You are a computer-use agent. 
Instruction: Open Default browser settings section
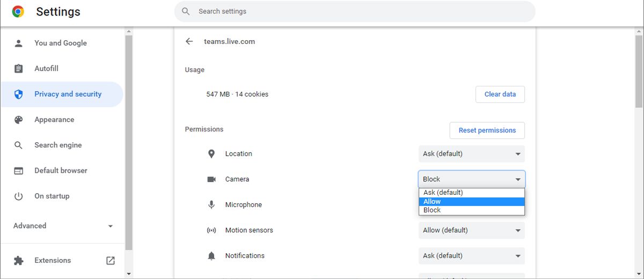62,171
